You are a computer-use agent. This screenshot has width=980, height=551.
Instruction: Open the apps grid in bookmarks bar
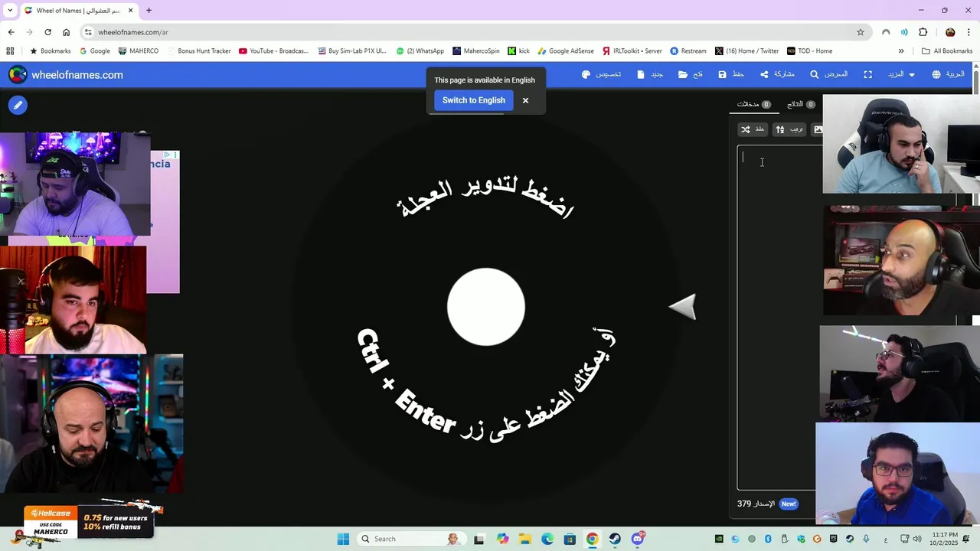pyautogui.click(x=10, y=51)
